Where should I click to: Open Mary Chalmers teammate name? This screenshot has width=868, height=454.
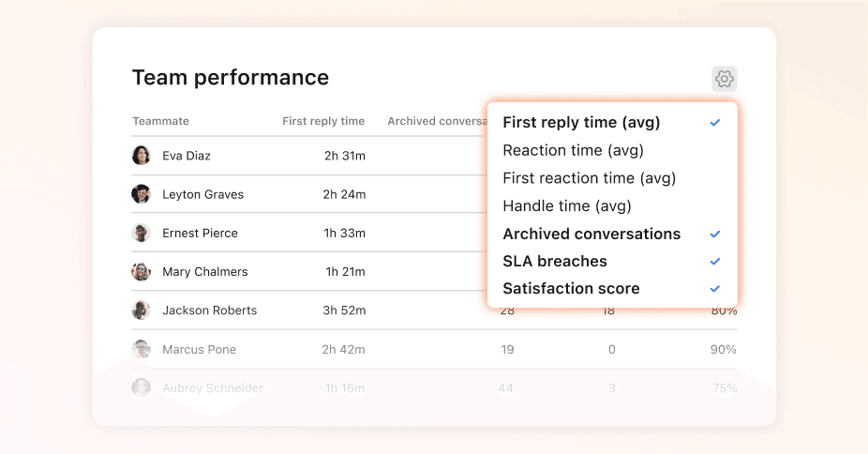click(x=205, y=272)
